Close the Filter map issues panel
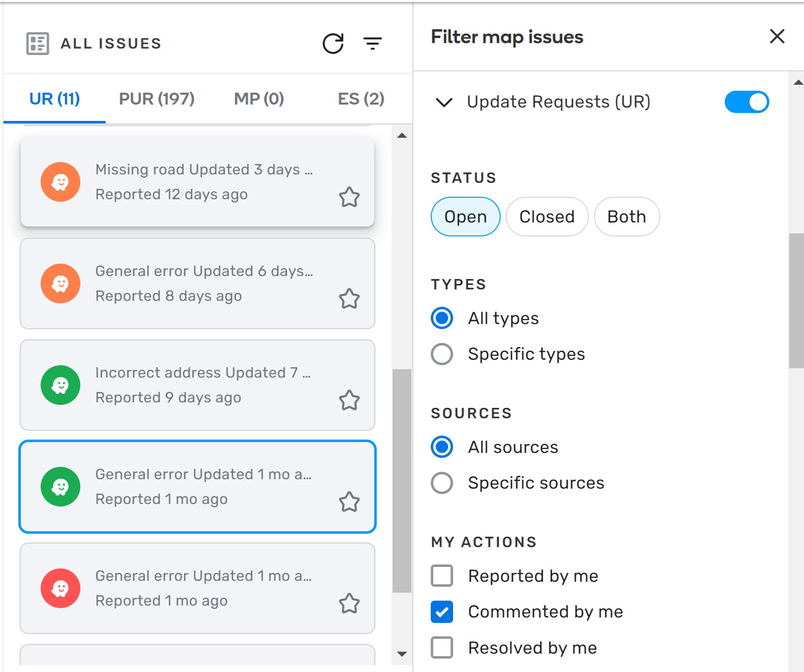Viewport: 804px width, 672px height. pyautogui.click(x=777, y=36)
